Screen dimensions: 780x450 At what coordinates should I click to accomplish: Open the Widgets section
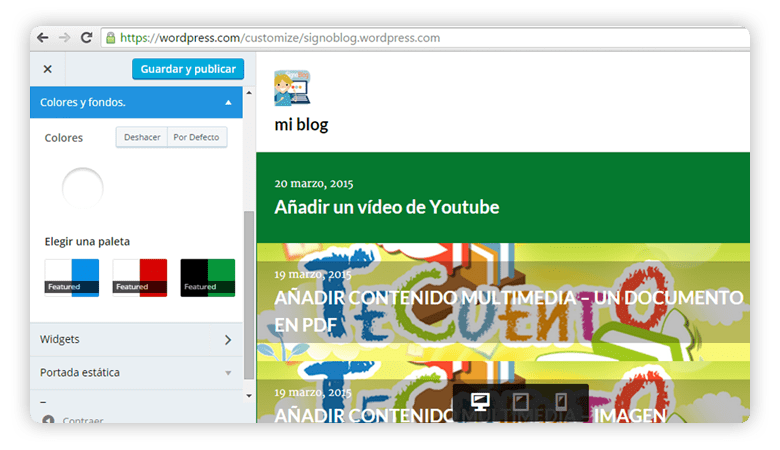(136, 340)
